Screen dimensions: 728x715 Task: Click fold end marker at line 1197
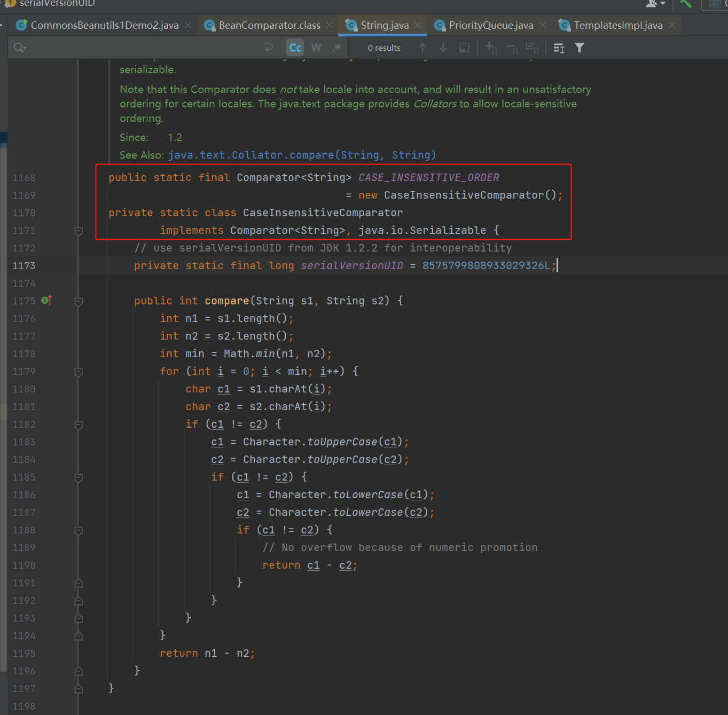79,688
